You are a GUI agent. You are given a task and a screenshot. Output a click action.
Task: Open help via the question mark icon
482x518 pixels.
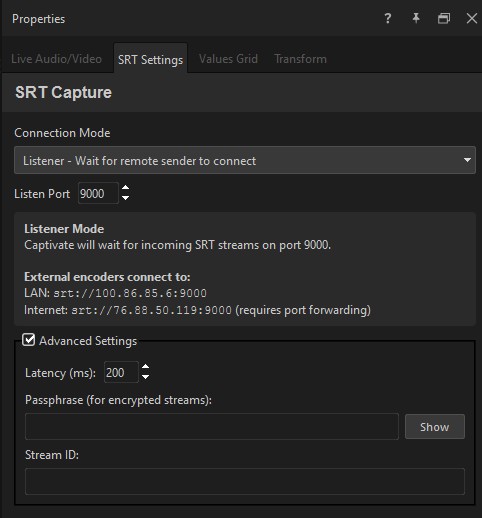(x=388, y=19)
